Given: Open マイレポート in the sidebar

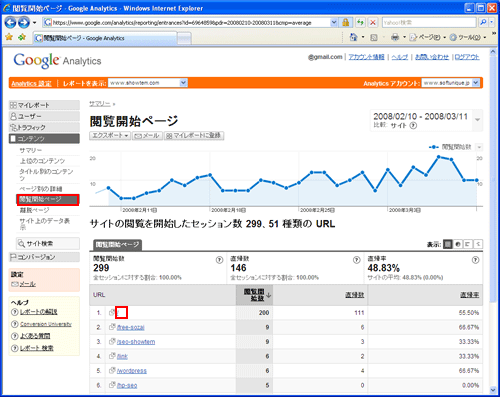Looking at the screenshot, I should [x=44, y=105].
